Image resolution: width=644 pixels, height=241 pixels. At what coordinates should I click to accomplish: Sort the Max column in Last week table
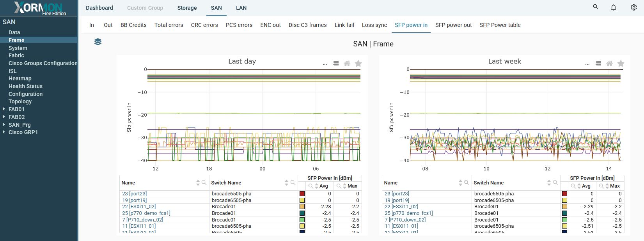tap(607, 186)
